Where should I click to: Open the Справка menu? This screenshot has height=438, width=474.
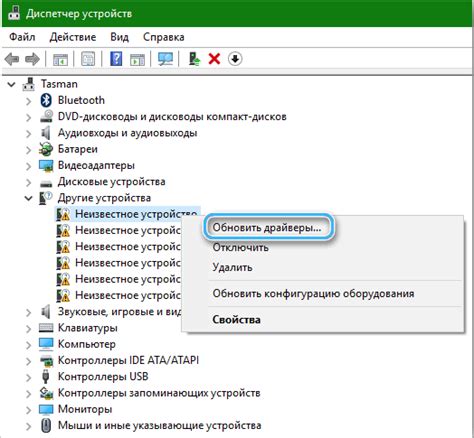click(164, 37)
